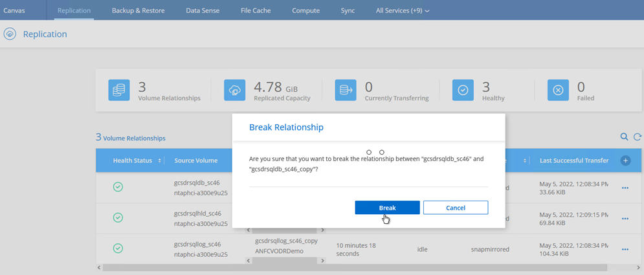This screenshot has height=275, width=644.
Task: Open search for volume relationships
Action: coord(624,137)
